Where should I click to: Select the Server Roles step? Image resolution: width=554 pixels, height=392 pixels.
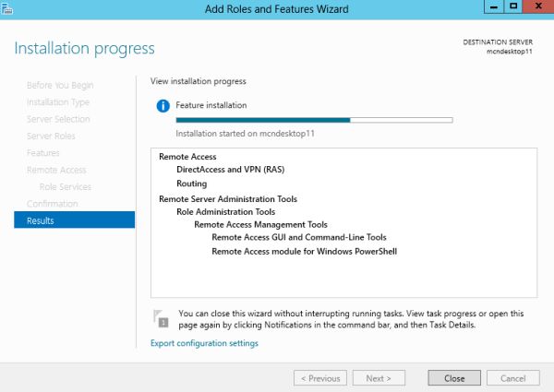pos(51,137)
